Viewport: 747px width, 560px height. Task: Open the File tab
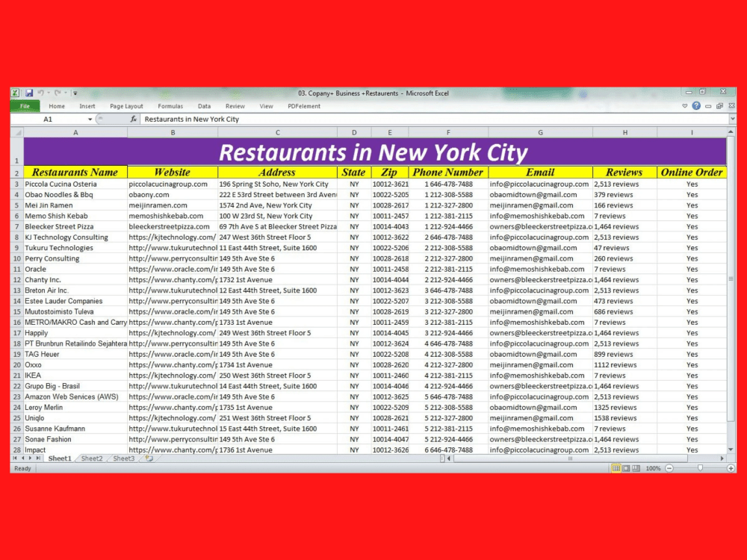click(x=25, y=106)
